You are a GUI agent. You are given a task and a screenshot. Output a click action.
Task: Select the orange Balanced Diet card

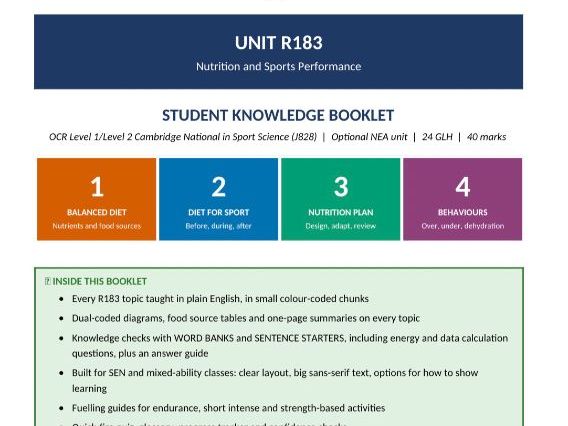pos(96,199)
